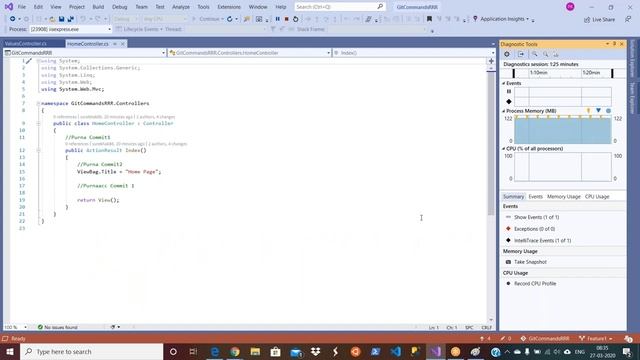Image resolution: width=640 pixels, height=360 pixels.
Task: Click the red Stop Debugging icon
Action: [287, 19]
